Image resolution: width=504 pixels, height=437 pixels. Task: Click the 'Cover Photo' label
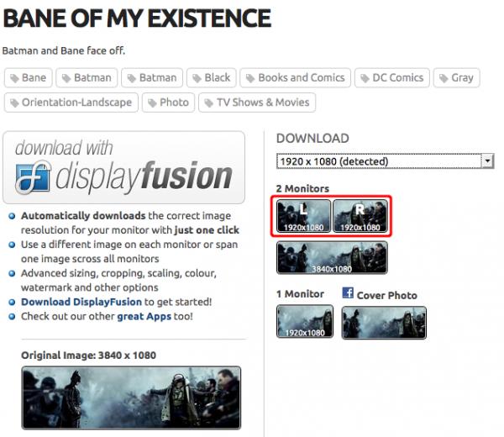(x=387, y=296)
